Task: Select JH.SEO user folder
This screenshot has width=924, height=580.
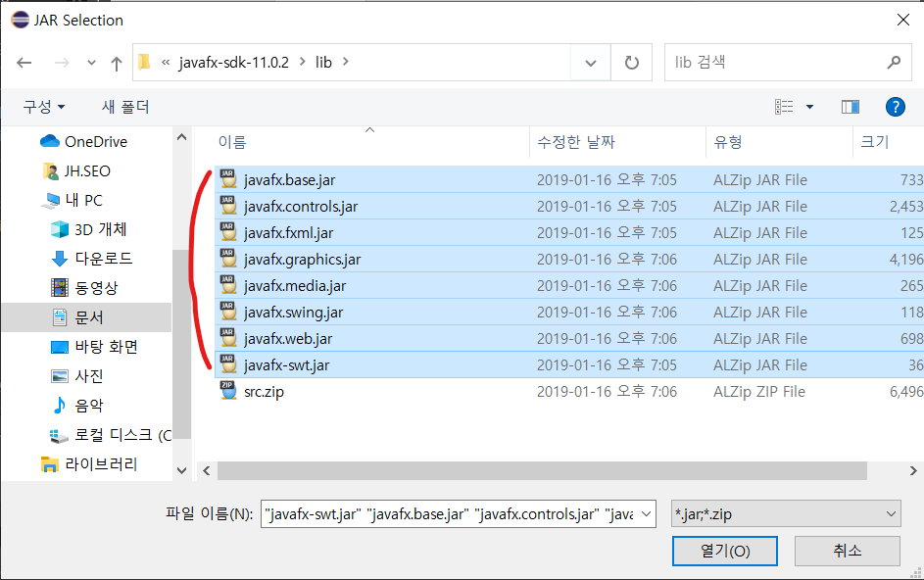Action: click(x=76, y=170)
